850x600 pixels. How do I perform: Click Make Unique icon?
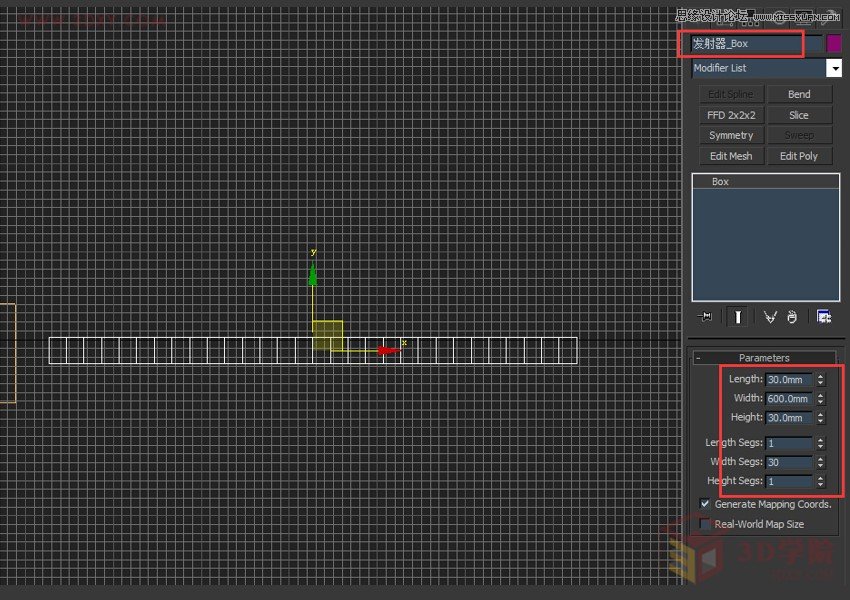coord(770,317)
